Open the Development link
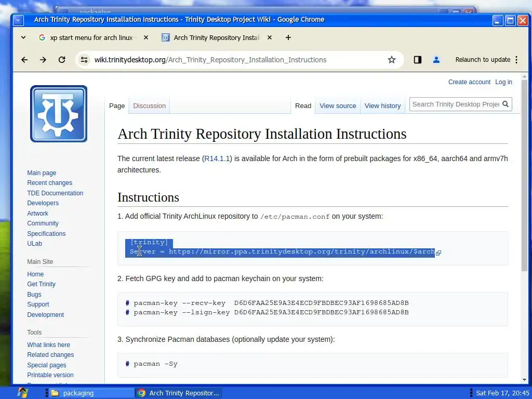The height and width of the screenshot is (399, 532). coord(46,315)
